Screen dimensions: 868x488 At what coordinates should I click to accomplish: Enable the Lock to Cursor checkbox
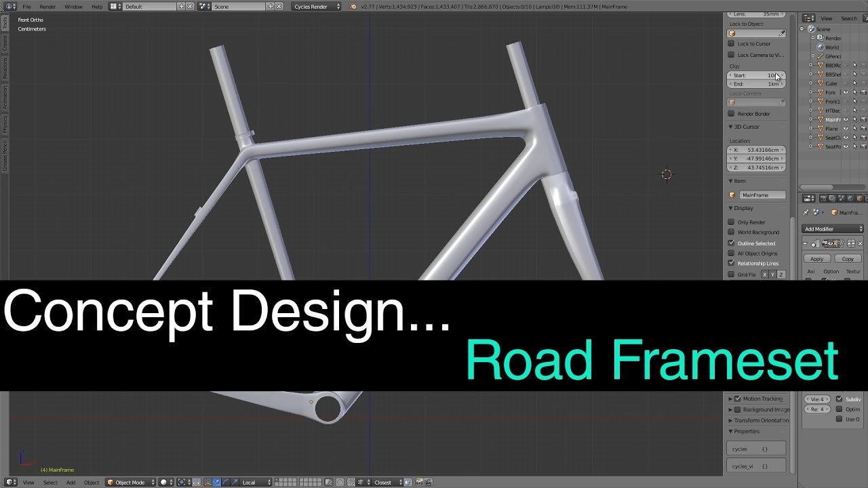[x=731, y=43]
